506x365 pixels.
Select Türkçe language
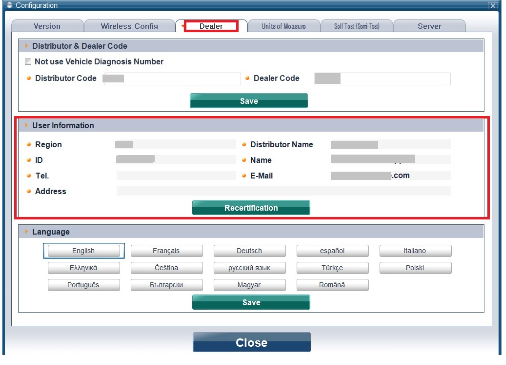coord(332,268)
